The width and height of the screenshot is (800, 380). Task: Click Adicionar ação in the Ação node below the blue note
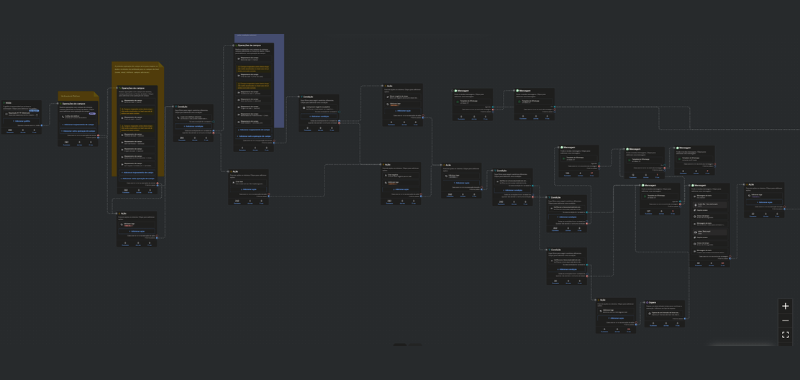(248, 189)
